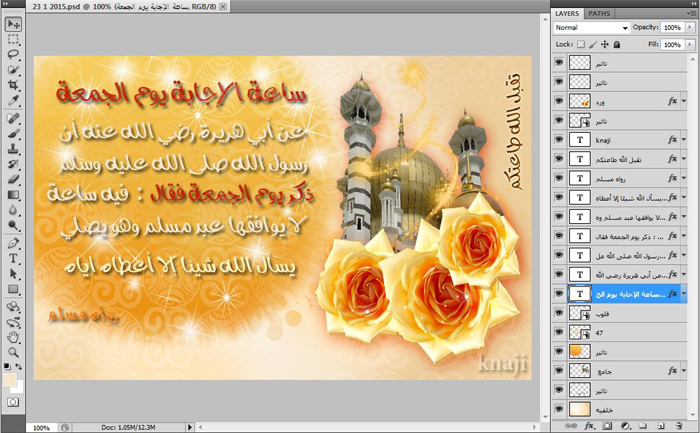700x433 pixels.
Task: Toggle visibility of the 47 layer
Action: [x=558, y=333]
